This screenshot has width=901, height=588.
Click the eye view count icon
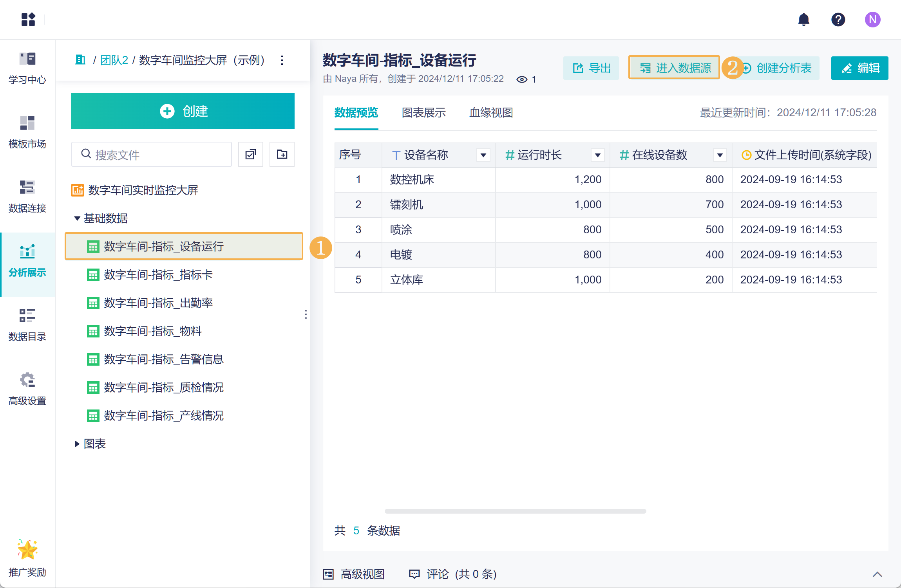click(x=522, y=79)
